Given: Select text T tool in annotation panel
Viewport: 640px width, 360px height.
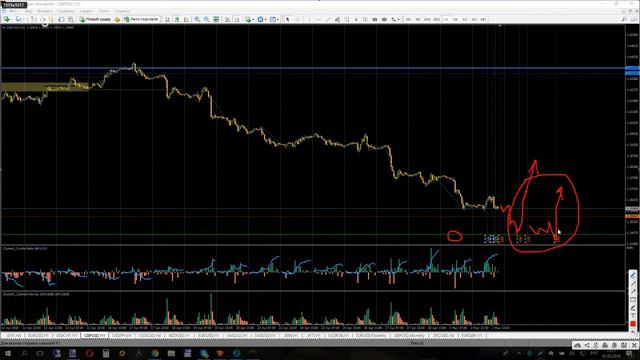Looking at the screenshot, I should click(x=633, y=315).
